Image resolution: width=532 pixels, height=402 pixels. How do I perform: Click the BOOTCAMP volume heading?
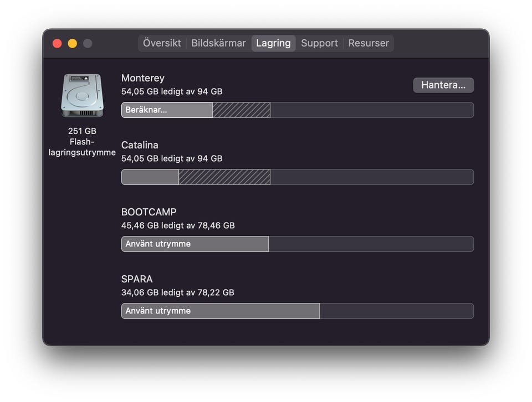149,212
